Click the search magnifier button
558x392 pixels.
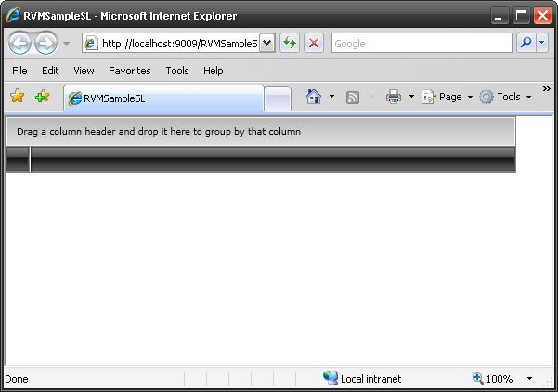(x=525, y=44)
